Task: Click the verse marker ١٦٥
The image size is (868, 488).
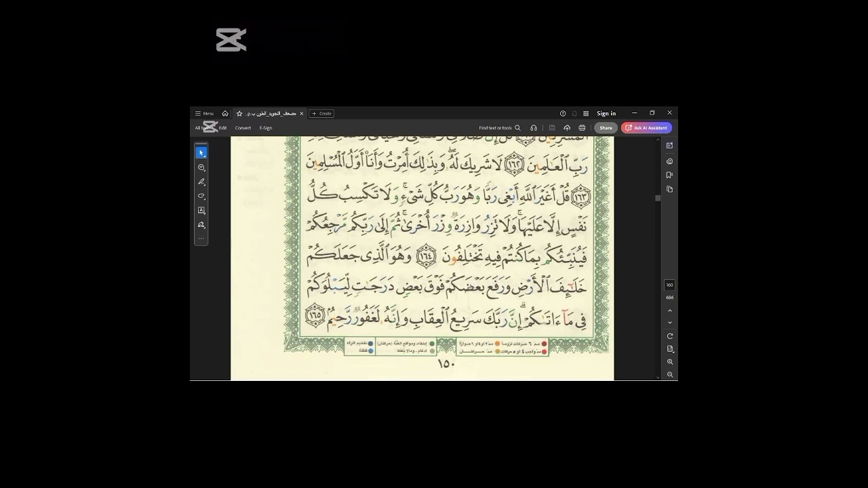Action: pos(314,316)
